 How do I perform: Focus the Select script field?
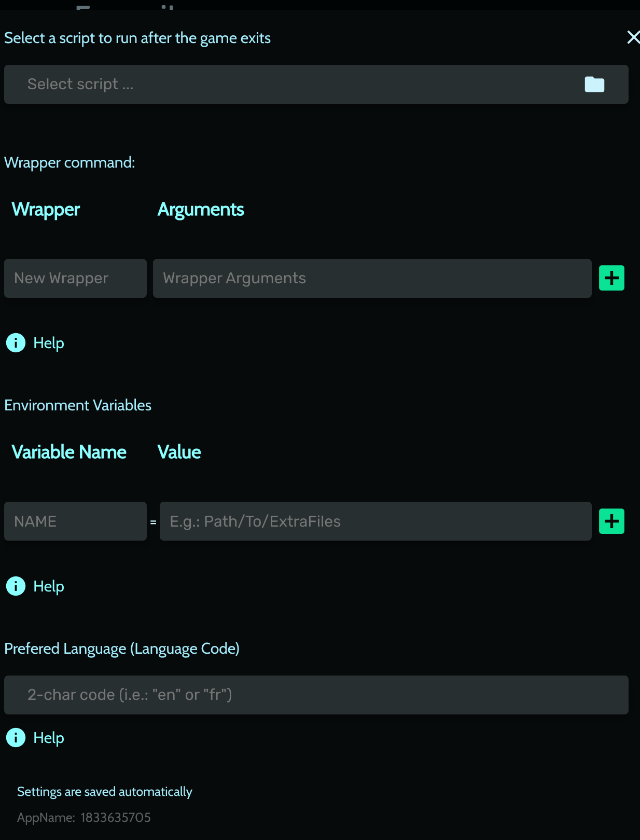pyautogui.click(x=290, y=85)
